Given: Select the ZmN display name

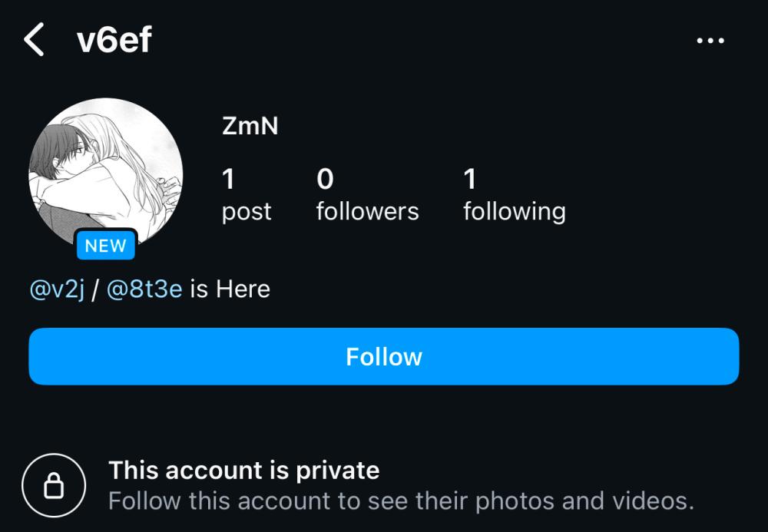Looking at the screenshot, I should tap(250, 126).
